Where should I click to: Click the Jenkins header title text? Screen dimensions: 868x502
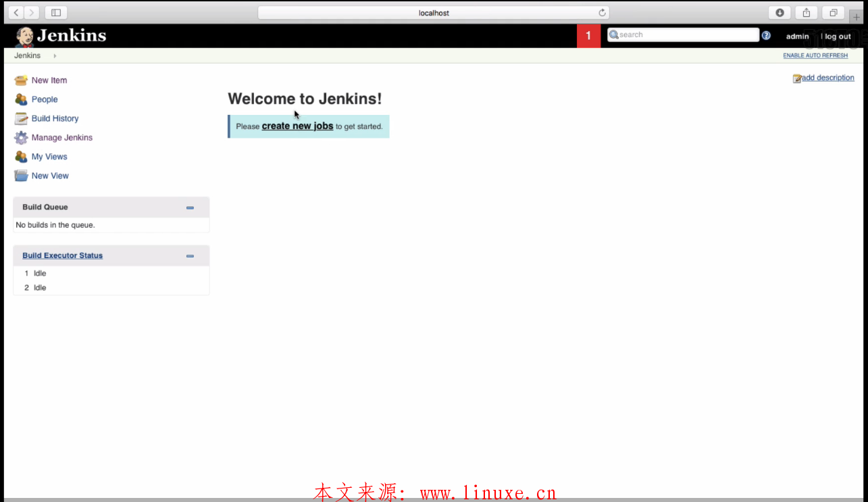coord(72,36)
